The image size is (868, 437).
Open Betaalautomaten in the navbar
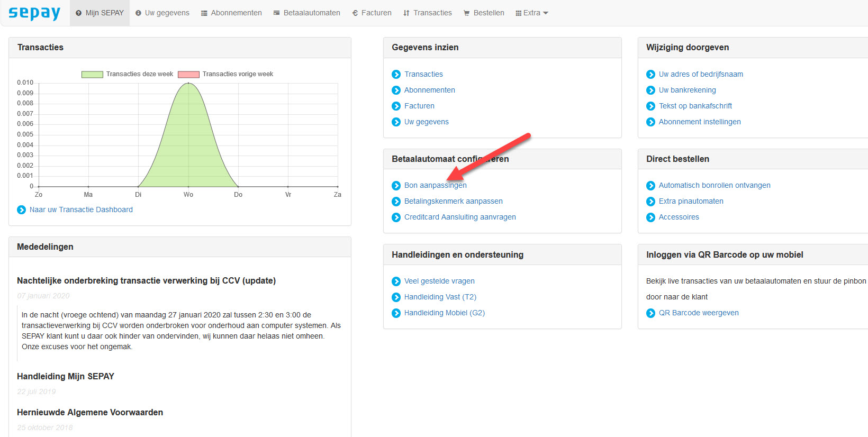306,13
